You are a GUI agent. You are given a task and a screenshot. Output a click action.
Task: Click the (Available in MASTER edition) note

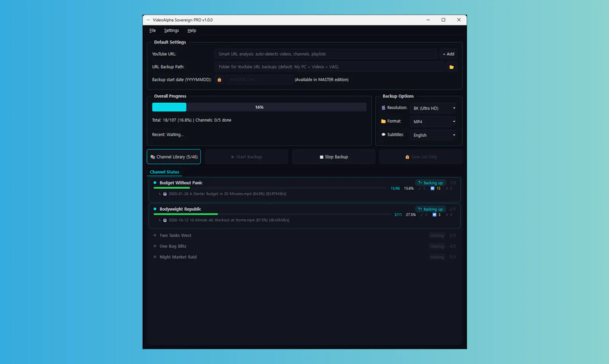(x=322, y=80)
